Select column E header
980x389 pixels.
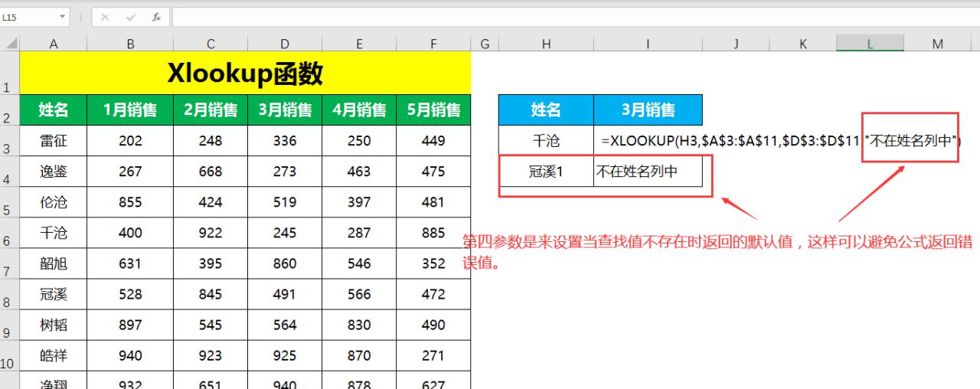(x=359, y=44)
